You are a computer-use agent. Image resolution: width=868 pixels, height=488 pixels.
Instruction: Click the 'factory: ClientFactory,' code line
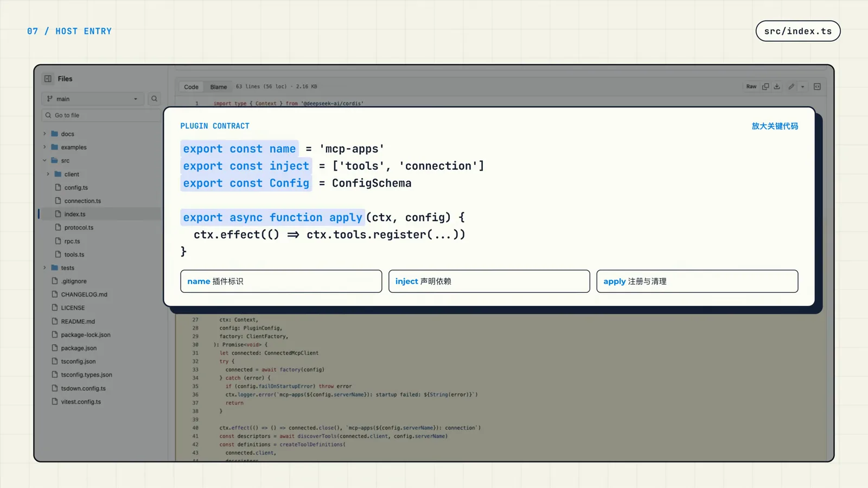pos(254,337)
